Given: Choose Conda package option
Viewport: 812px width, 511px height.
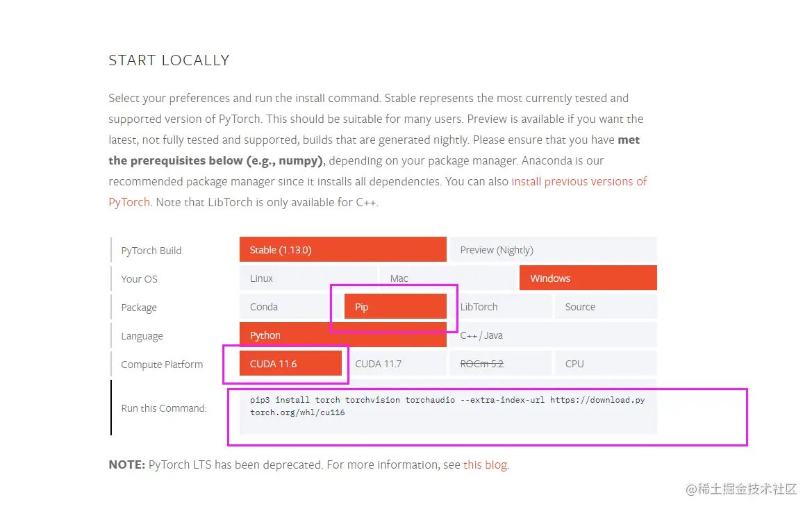Looking at the screenshot, I should click(290, 306).
